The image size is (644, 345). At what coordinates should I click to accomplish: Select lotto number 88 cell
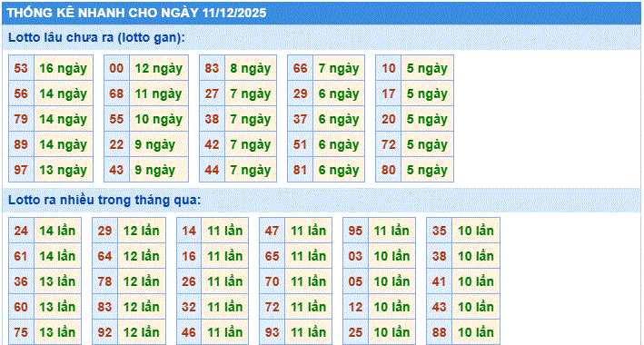(439, 332)
